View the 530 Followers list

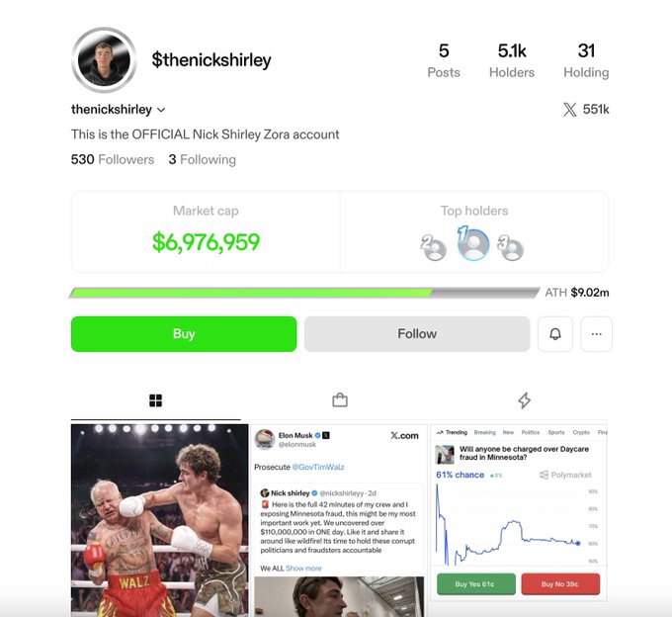pos(113,159)
